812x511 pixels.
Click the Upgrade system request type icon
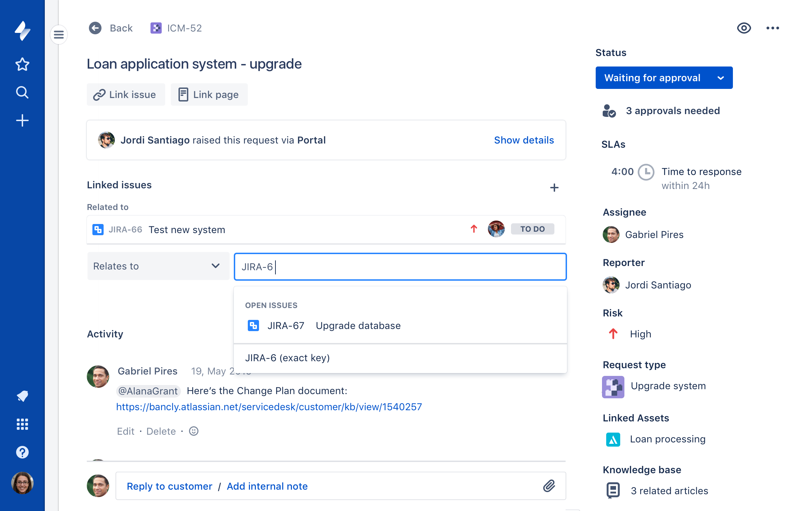(612, 386)
